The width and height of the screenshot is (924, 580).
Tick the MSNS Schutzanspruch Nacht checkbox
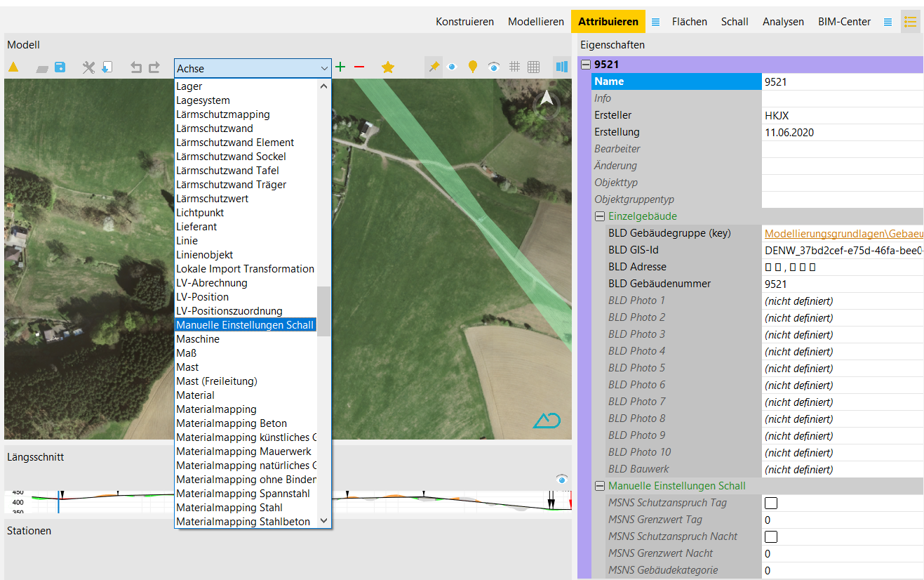[x=771, y=536]
